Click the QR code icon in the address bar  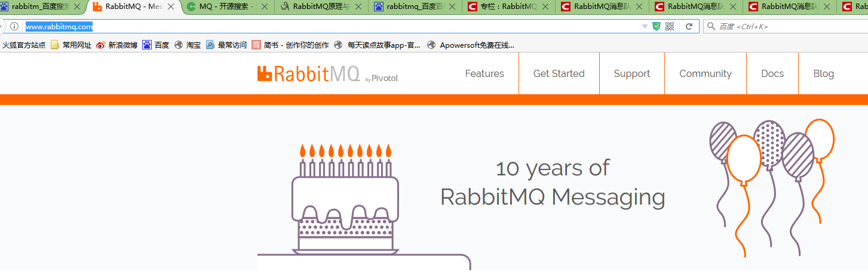(670, 26)
